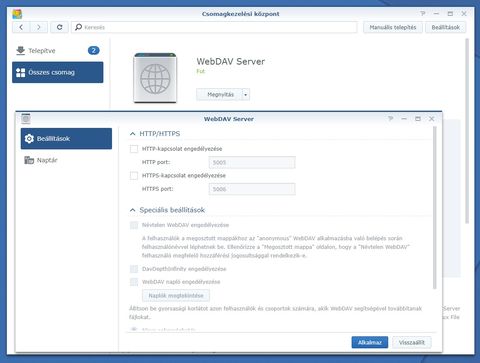Open the dropdown arrow beside Megnyitás
The height and width of the screenshot is (363, 480).
click(246, 95)
